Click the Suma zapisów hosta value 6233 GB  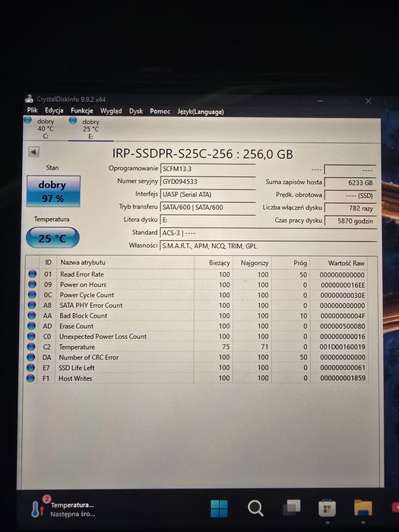[350, 182]
